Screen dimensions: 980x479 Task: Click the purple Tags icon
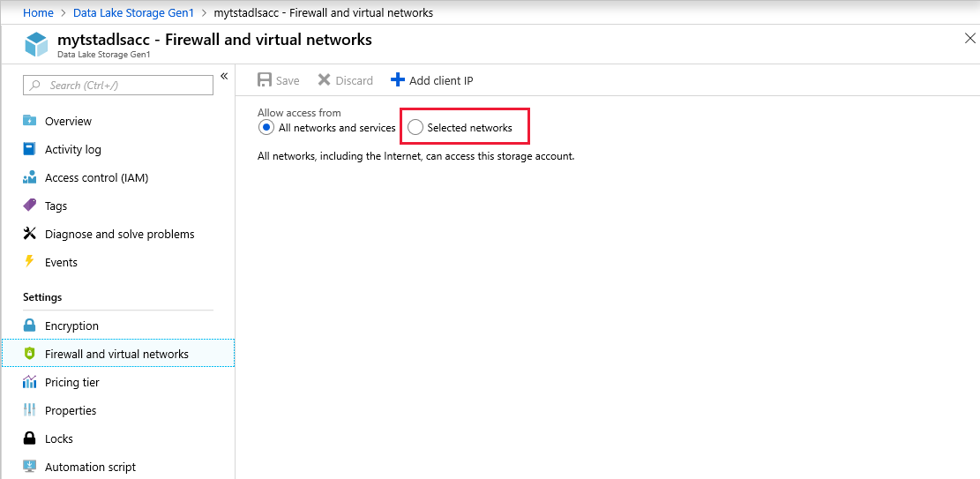click(29, 206)
